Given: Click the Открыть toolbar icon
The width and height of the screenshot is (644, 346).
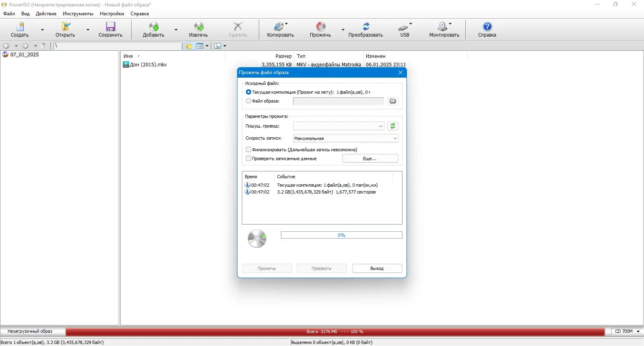Looking at the screenshot, I should click(x=66, y=27).
